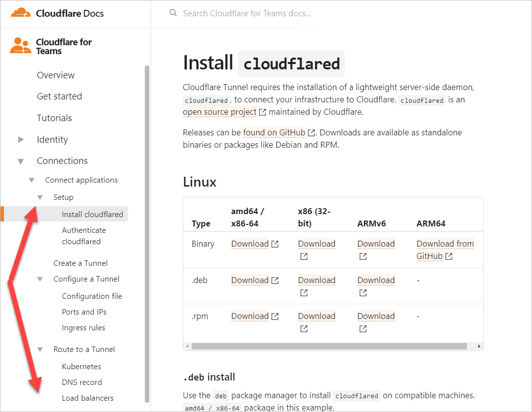Focus the Search Cloudflare for Teams docs field
This screenshot has height=412, width=532.
247,13
